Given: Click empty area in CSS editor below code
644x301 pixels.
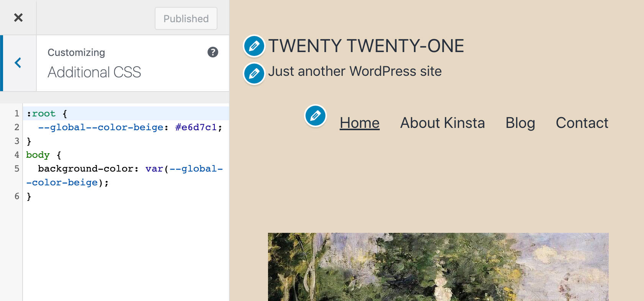Looking at the screenshot, I should (x=126, y=253).
